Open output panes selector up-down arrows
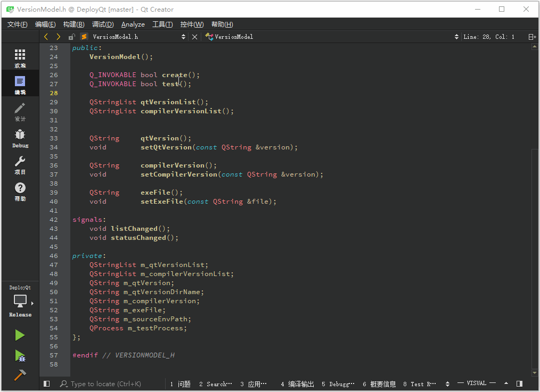 click(x=447, y=383)
